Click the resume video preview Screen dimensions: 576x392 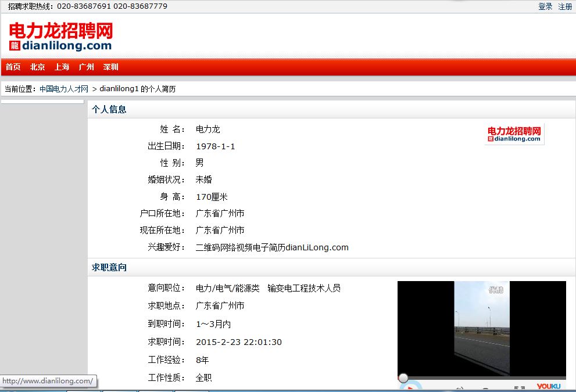481,328
